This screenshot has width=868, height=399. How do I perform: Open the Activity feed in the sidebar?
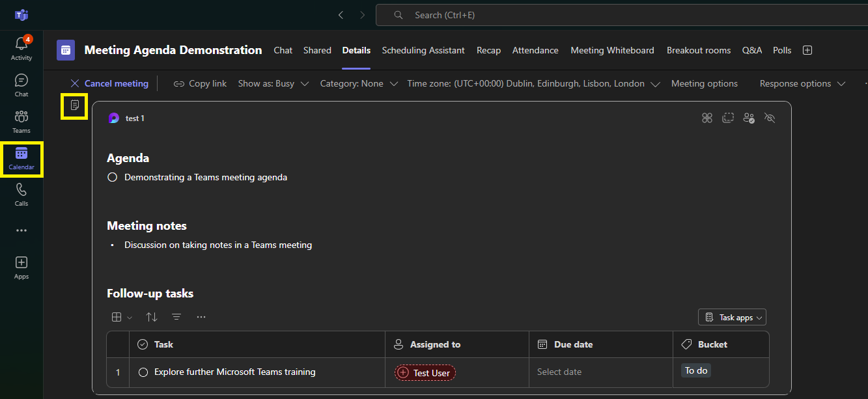coord(21,49)
